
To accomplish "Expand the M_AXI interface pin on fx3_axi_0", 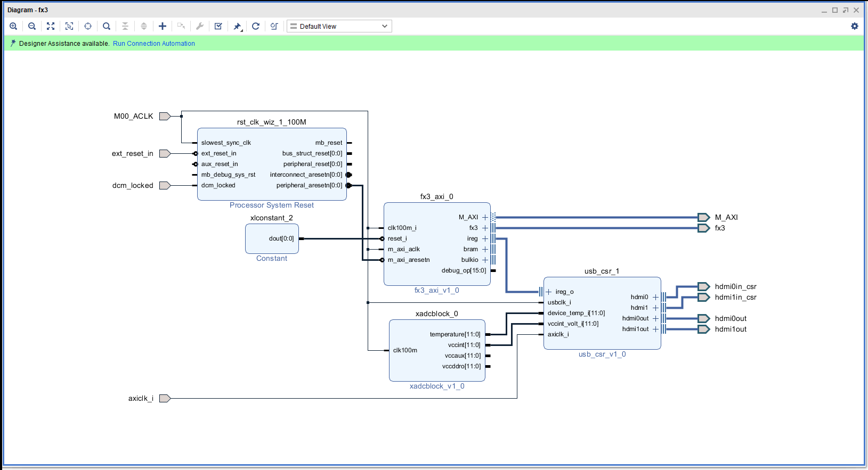I will click(x=485, y=217).
